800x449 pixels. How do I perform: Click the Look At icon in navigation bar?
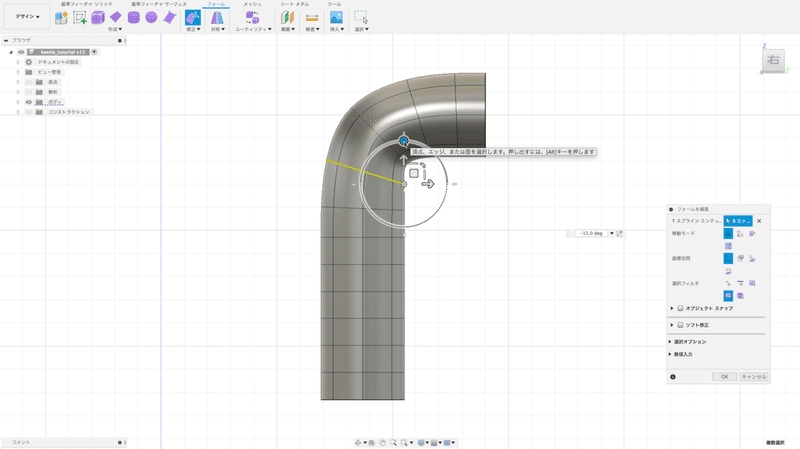tap(372, 443)
